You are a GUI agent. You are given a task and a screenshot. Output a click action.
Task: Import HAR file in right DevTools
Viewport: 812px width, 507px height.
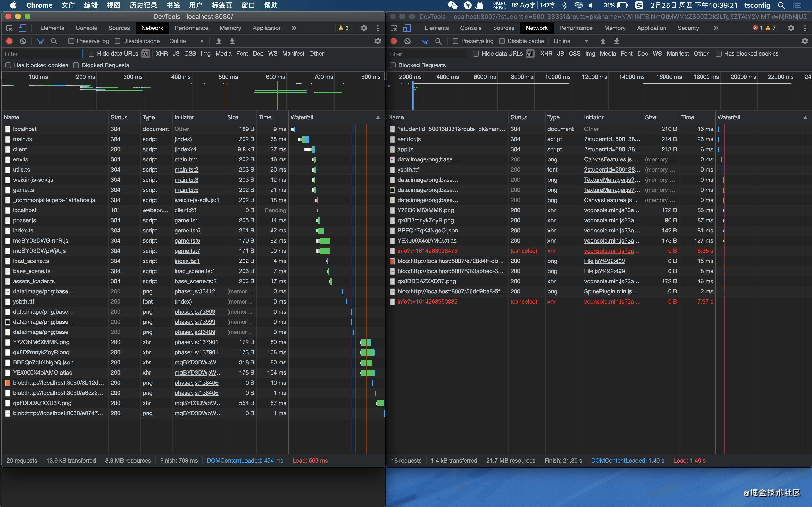603,41
